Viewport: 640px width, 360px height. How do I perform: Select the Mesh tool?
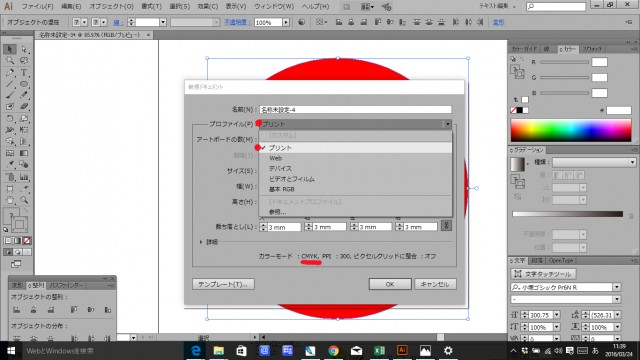[x=10, y=153]
